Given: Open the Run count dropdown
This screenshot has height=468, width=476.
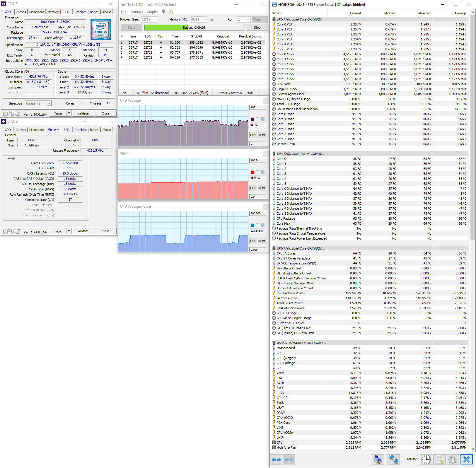Looking at the screenshot, I should tap(248, 20).
